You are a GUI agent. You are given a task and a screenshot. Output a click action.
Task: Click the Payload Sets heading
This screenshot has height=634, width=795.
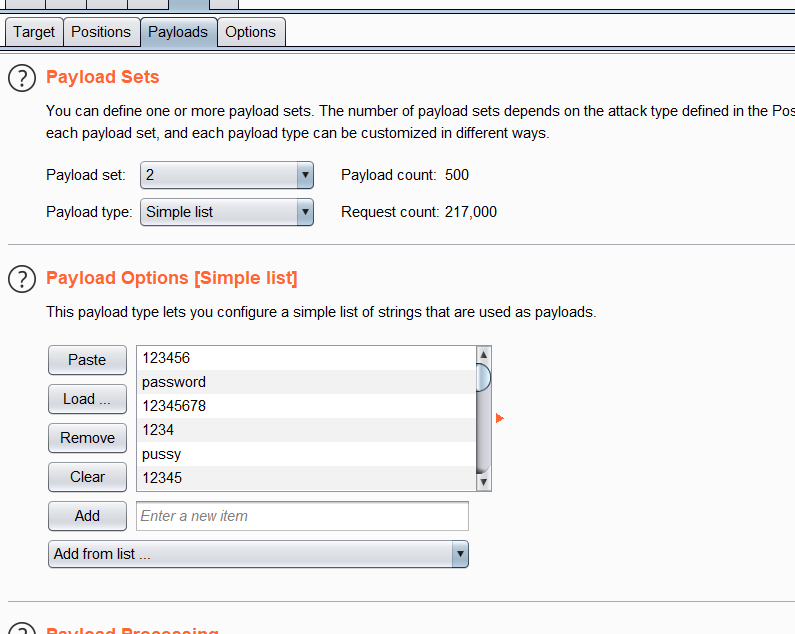pyautogui.click(x=102, y=77)
